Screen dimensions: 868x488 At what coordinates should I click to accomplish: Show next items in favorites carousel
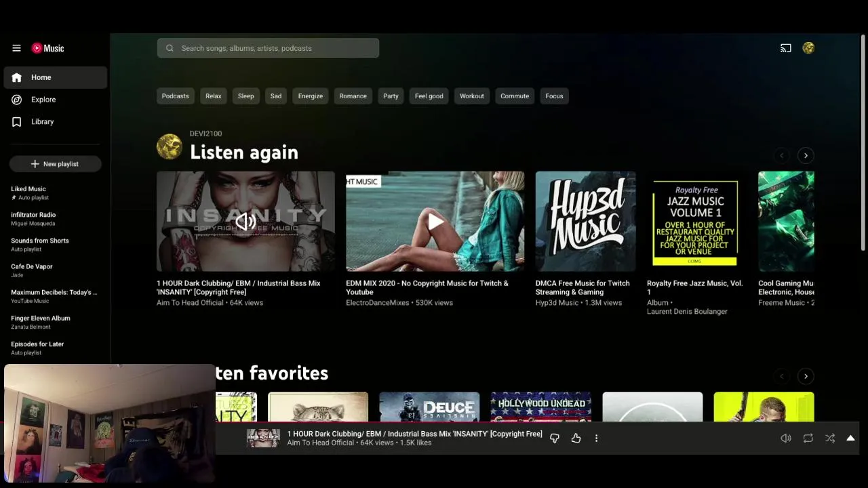click(x=806, y=376)
